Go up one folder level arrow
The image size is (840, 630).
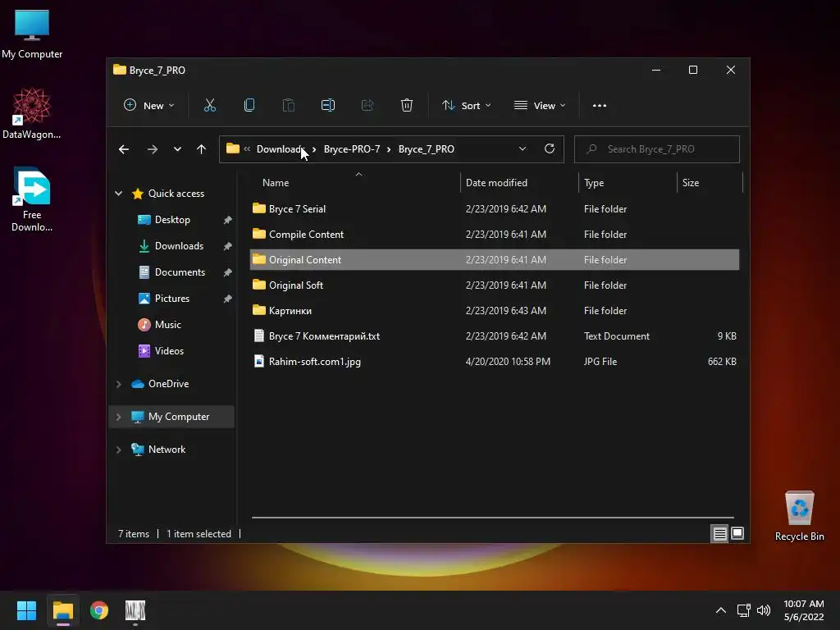click(x=202, y=149)
